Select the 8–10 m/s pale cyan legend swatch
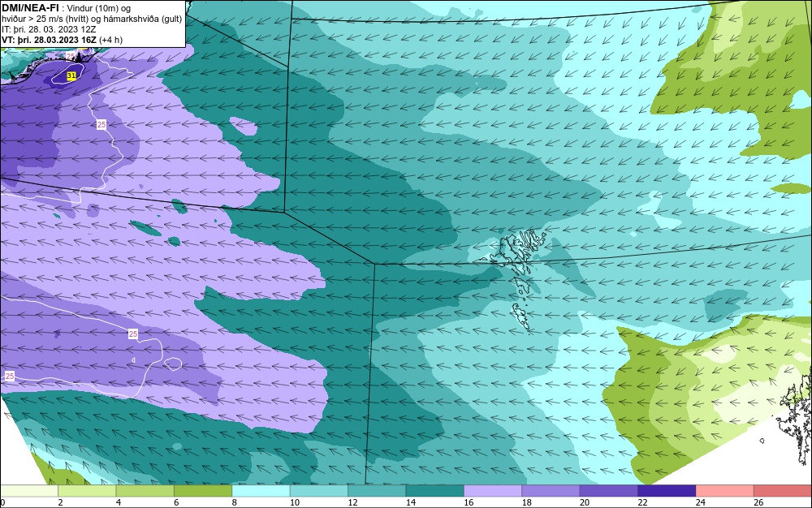812x508 pixels. coord(261,491)
